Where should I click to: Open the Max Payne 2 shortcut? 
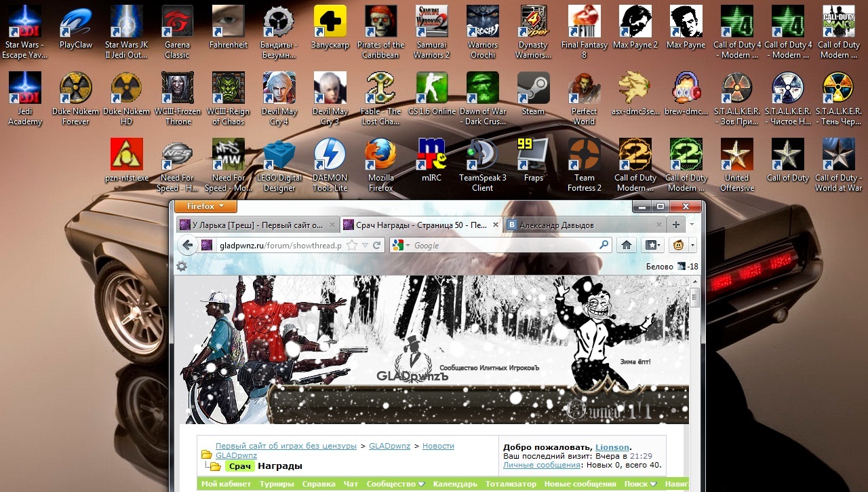[x=635, y=28]
